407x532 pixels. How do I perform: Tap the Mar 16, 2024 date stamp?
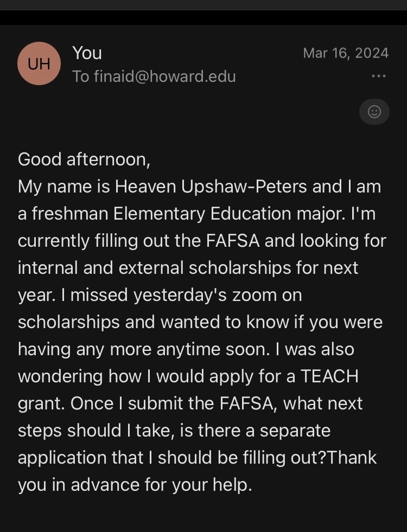tap(346, 53)
